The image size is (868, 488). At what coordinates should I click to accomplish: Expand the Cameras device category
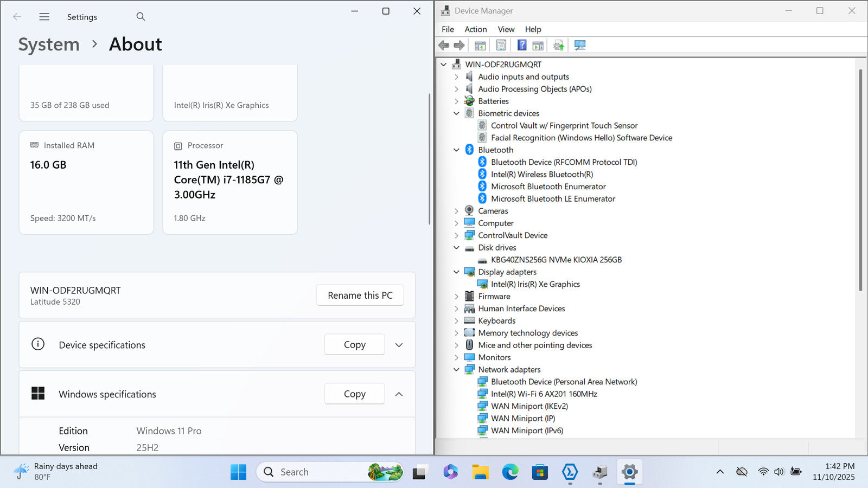coord(456,211)
